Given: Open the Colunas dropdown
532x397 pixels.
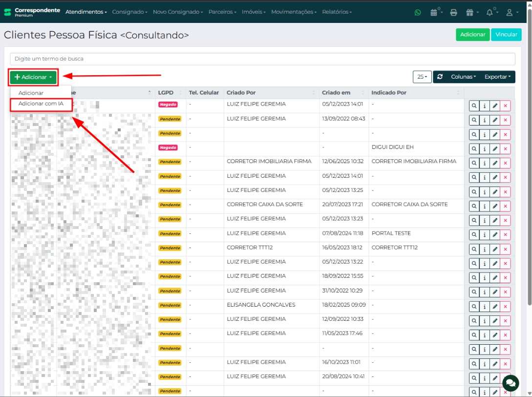Looking at the screenshot, I should 463,77.
